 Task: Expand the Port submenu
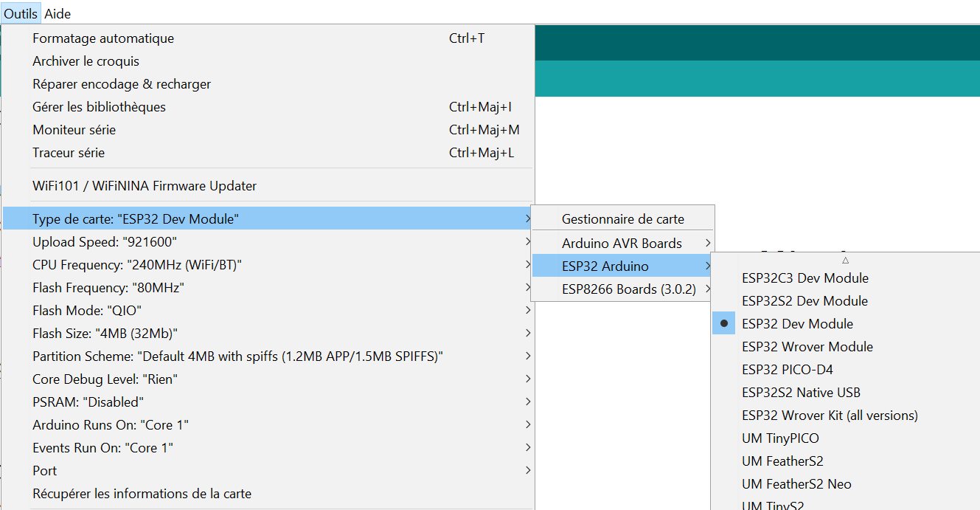(x=44, y=471)
